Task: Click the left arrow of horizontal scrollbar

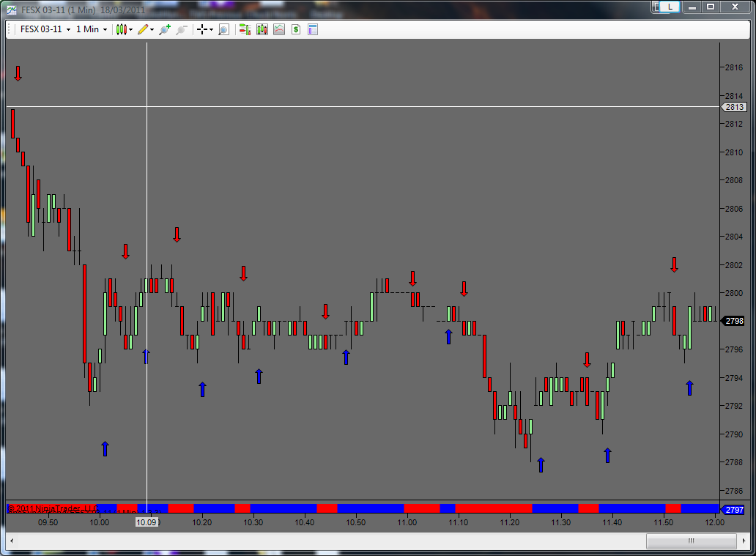Action: [12, 541]
